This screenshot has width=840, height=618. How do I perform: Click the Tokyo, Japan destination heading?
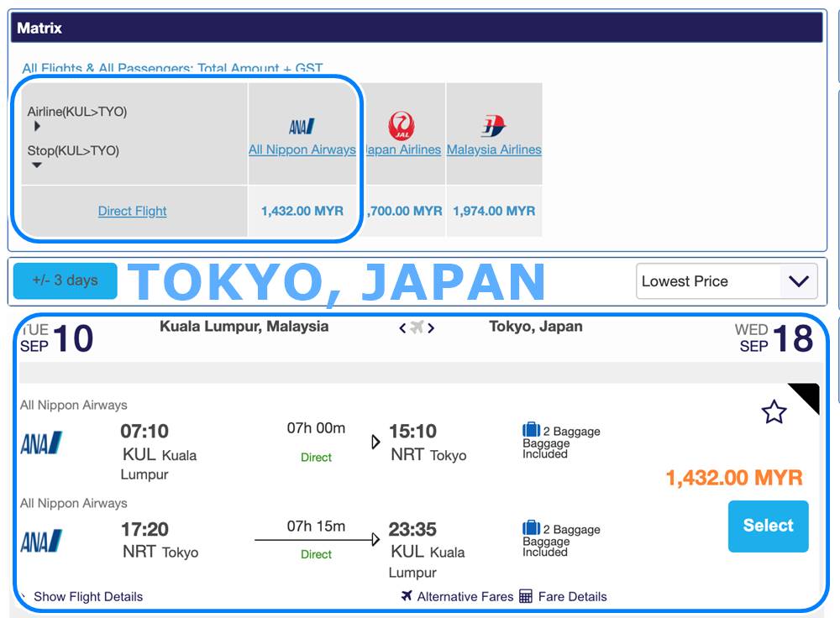click(x=536, y=326)
